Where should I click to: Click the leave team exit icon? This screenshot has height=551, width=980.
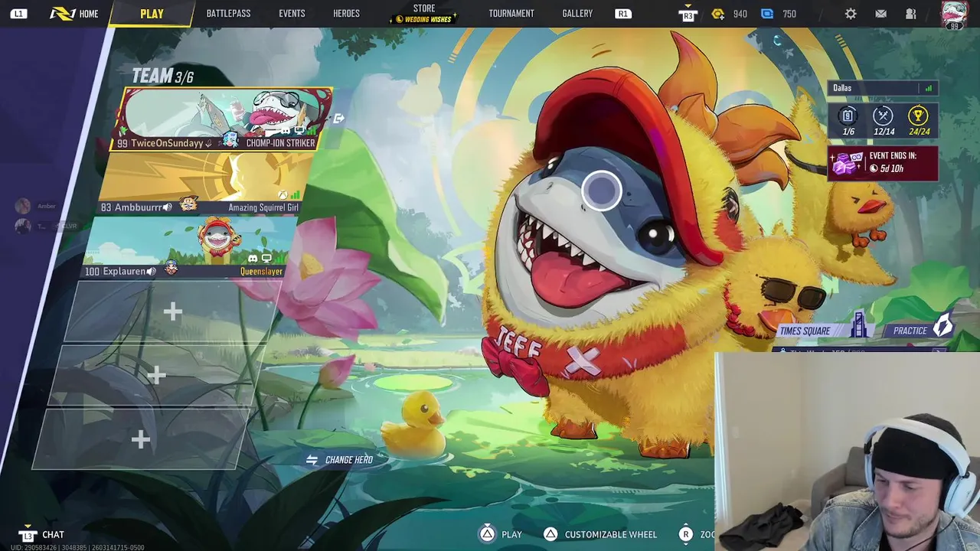339,118
